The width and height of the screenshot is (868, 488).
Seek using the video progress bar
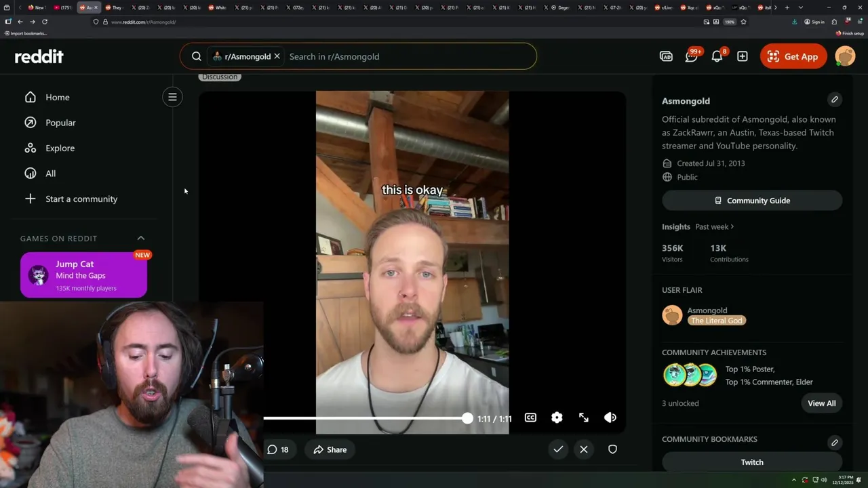click(x=366, y=418)
